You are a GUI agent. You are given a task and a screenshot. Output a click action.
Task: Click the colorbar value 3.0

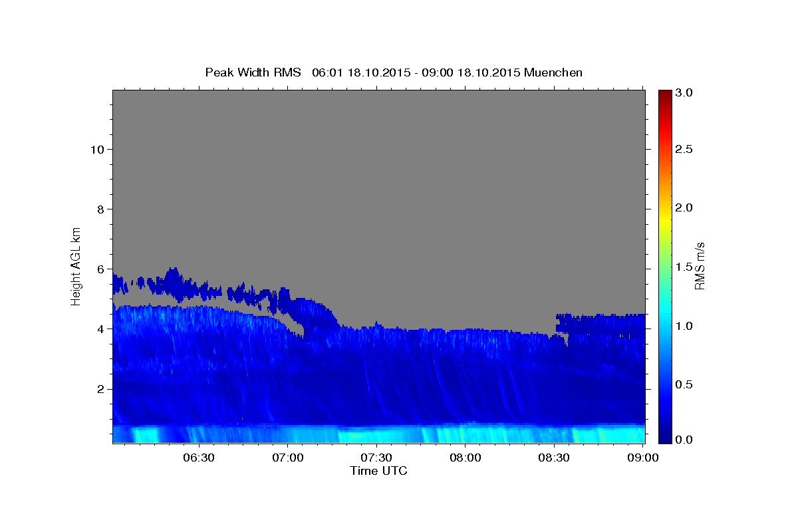coord(685,93)
